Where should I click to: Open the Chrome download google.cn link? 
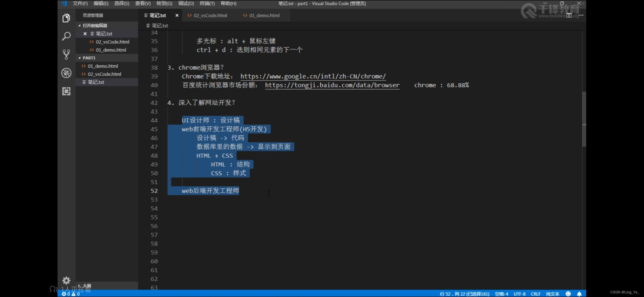tap(313, 76)
